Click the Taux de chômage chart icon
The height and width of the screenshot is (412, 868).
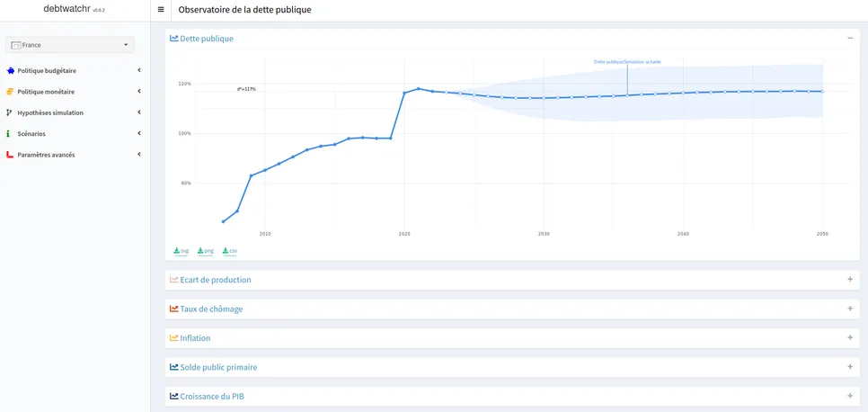(x=173, y=309)
